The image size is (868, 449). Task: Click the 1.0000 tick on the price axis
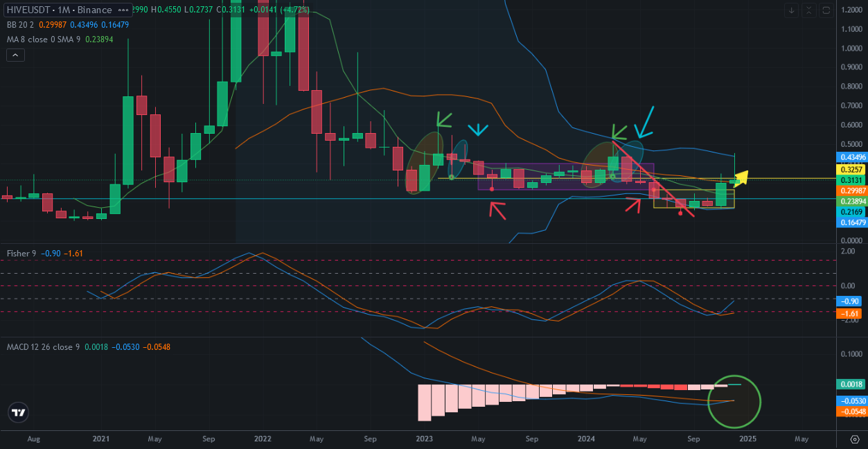tap(851, 49)
